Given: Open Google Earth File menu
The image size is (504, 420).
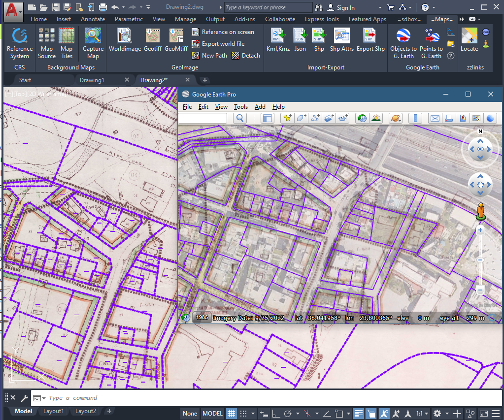Looking at the screenshot, I should coord(187,107).
